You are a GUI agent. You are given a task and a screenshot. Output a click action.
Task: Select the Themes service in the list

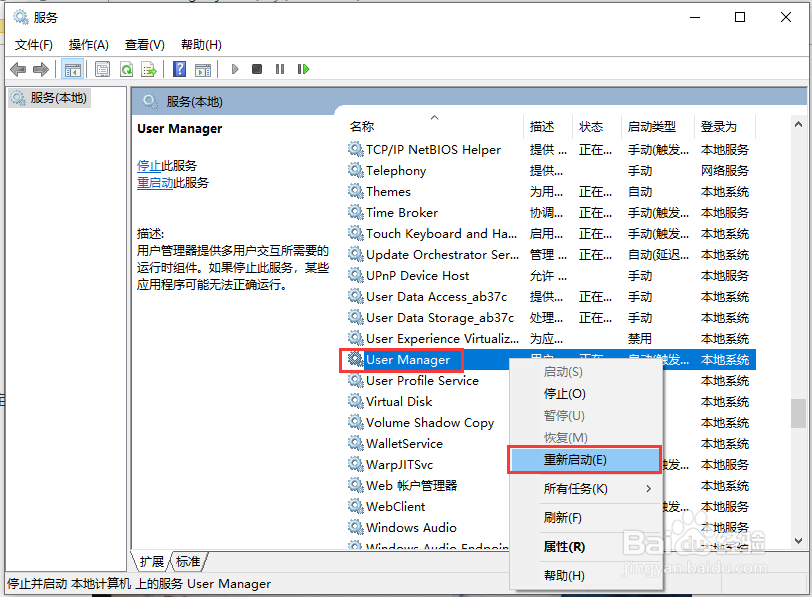click(388, 191)
